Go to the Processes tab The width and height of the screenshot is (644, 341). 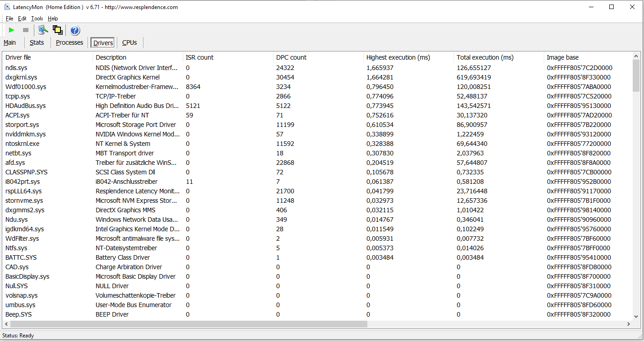[69, 42]
